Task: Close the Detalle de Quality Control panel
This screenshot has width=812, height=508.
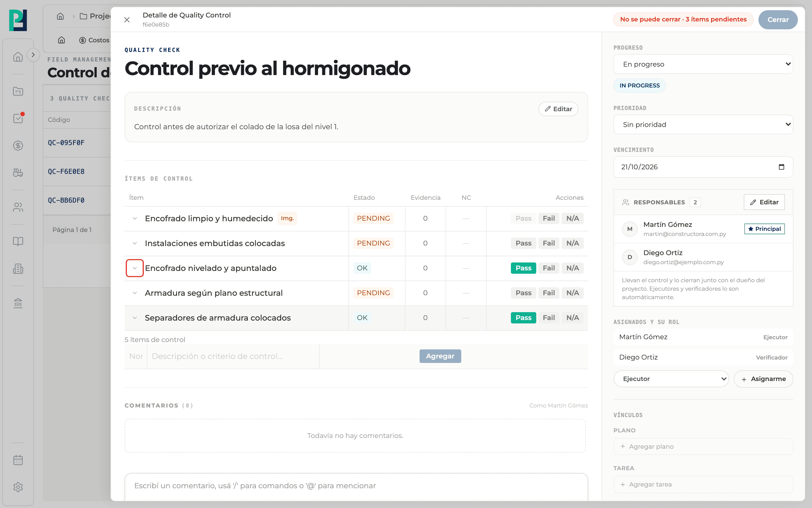Action: (x=127, y=20)
